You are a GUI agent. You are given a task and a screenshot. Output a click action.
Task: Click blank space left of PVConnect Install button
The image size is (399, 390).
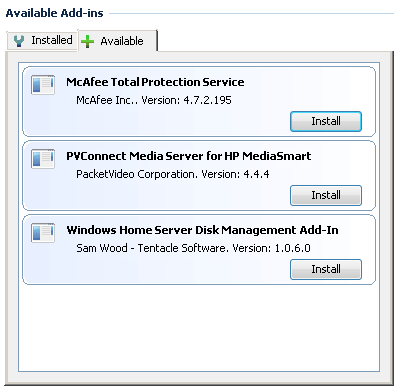157,195
